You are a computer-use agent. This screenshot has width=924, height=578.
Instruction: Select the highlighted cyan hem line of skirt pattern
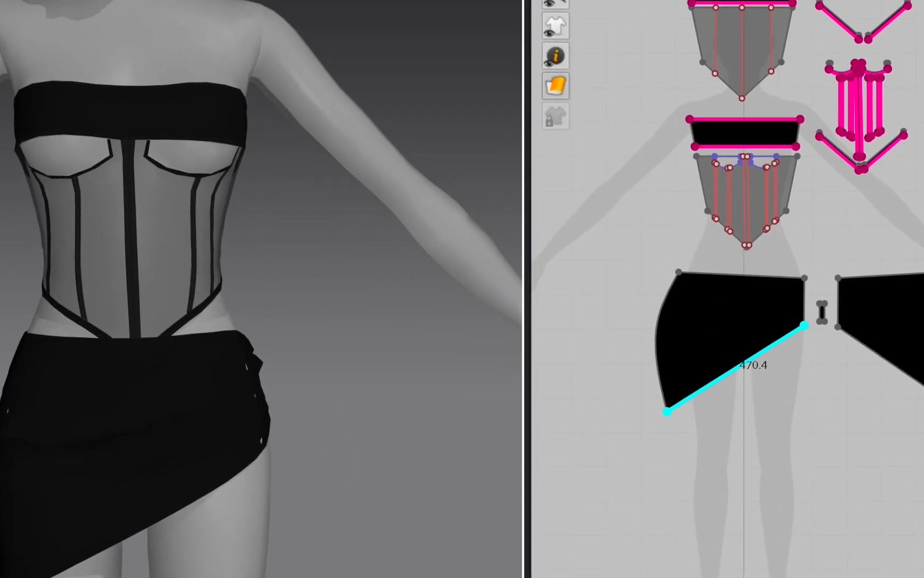735,368
